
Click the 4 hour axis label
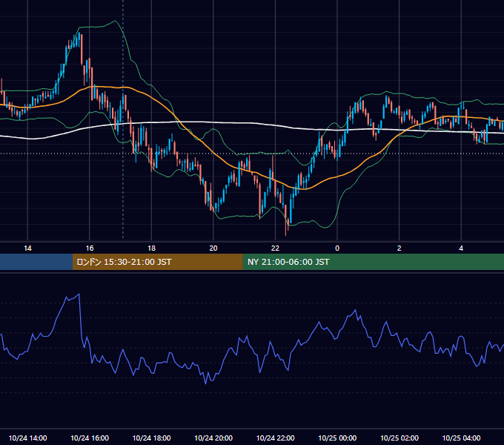click(x=461, y=248)
